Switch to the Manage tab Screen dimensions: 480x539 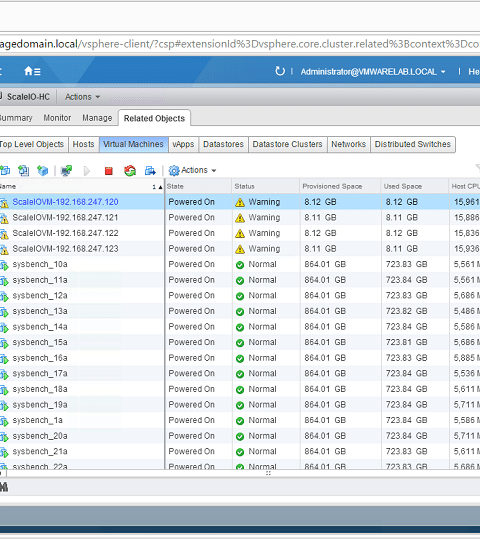[97, 118]
